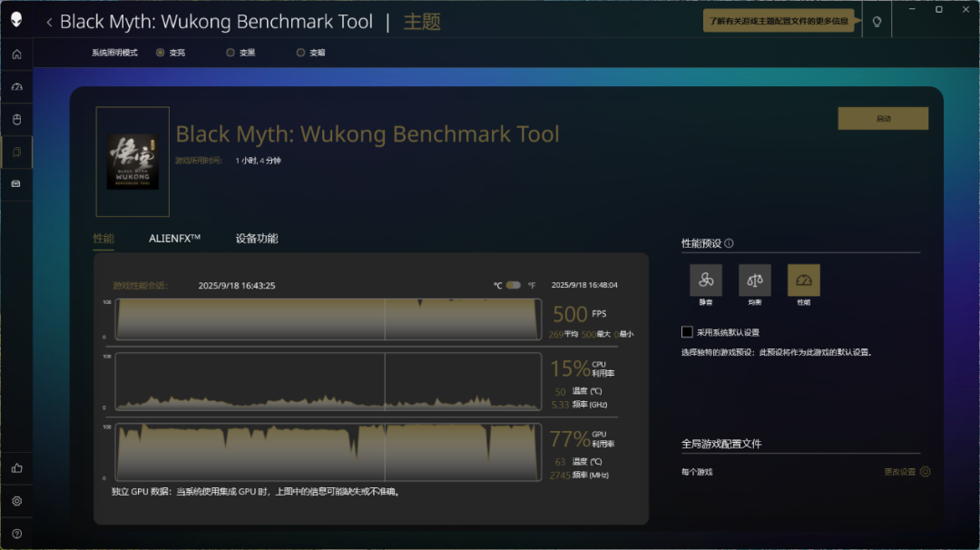Select the 变亮 lighting mode radio button
This screenshot has width=980, height=550.
160,53
